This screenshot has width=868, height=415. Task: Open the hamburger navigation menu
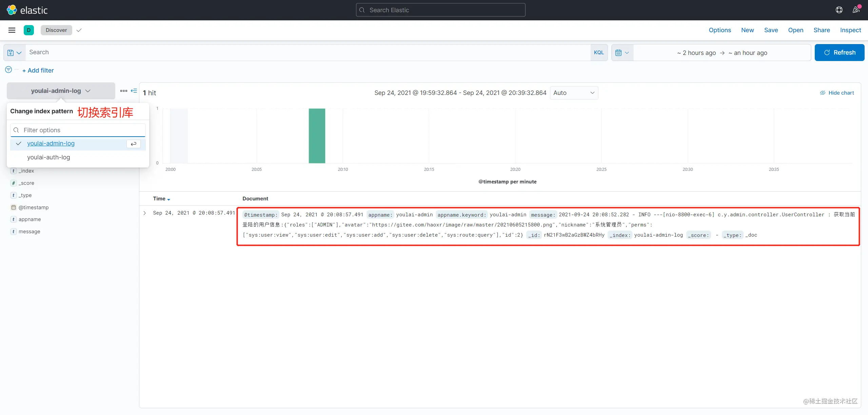tap(12, 30)
